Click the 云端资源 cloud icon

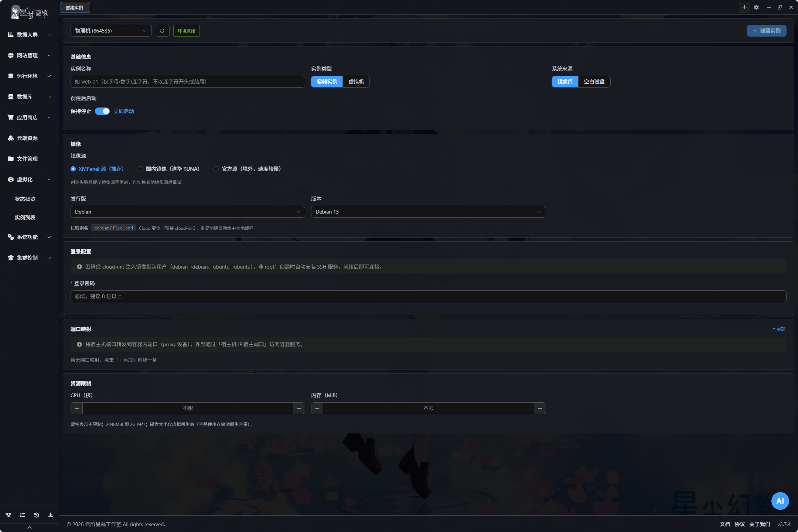coord(11,138)
